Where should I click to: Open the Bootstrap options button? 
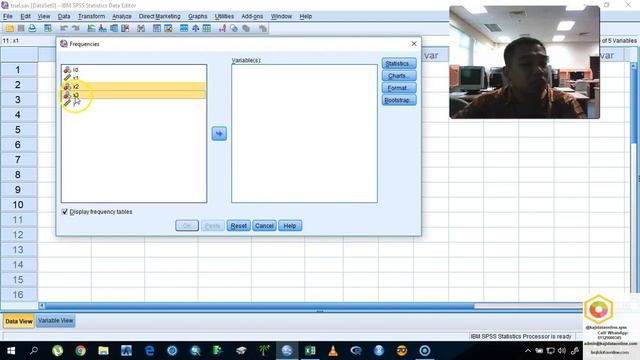pyautogui.click(x=399, y=100)
